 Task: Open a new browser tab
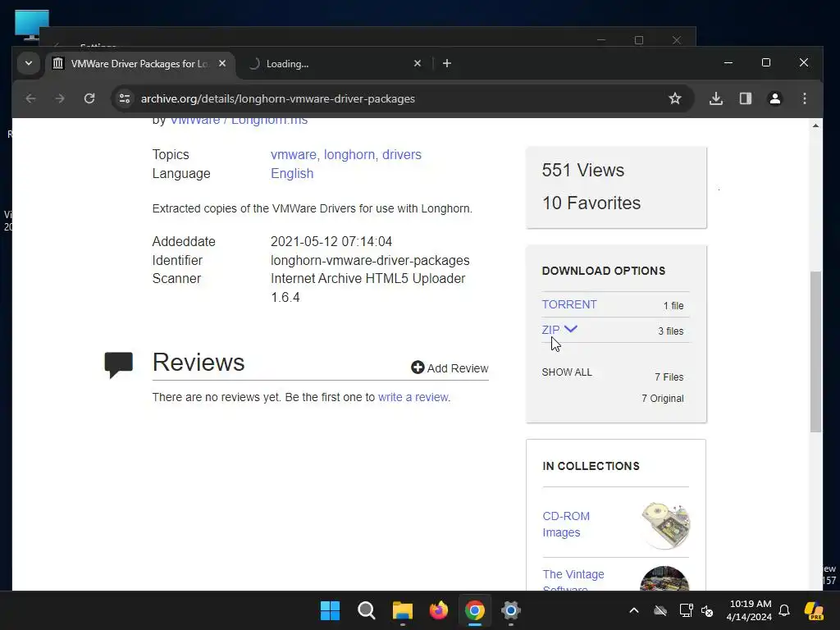447,63
